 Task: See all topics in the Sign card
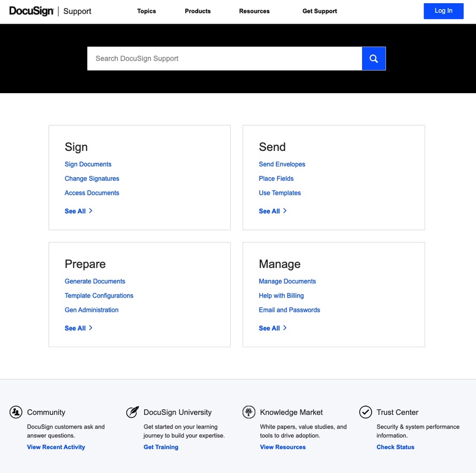point(78,211)
